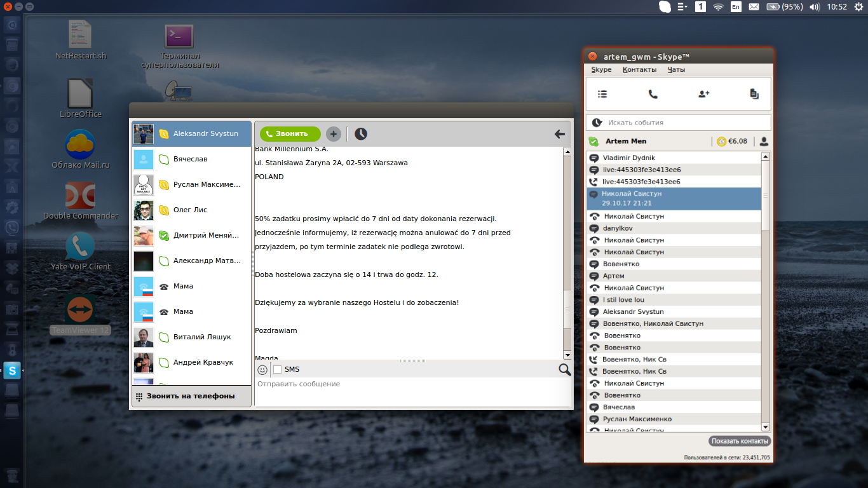The image size is (868, 488).
Task: Open danylkov entry in Skype history
Action: pos(674,228)
